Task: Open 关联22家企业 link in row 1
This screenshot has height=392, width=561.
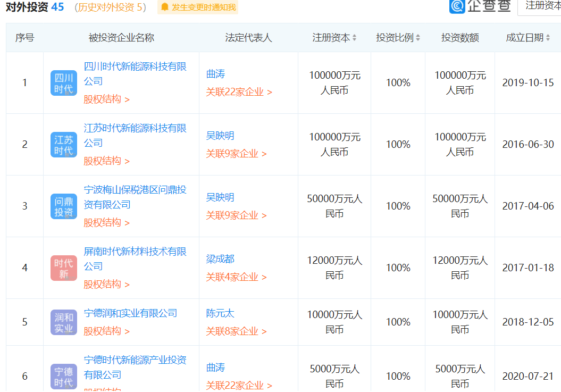Action: [x=239, y=92]
